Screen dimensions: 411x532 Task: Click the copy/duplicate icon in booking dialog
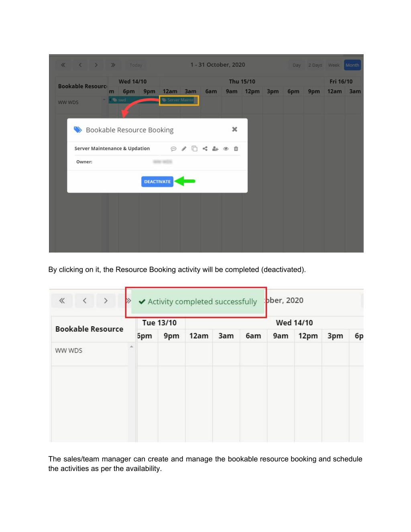194,149
